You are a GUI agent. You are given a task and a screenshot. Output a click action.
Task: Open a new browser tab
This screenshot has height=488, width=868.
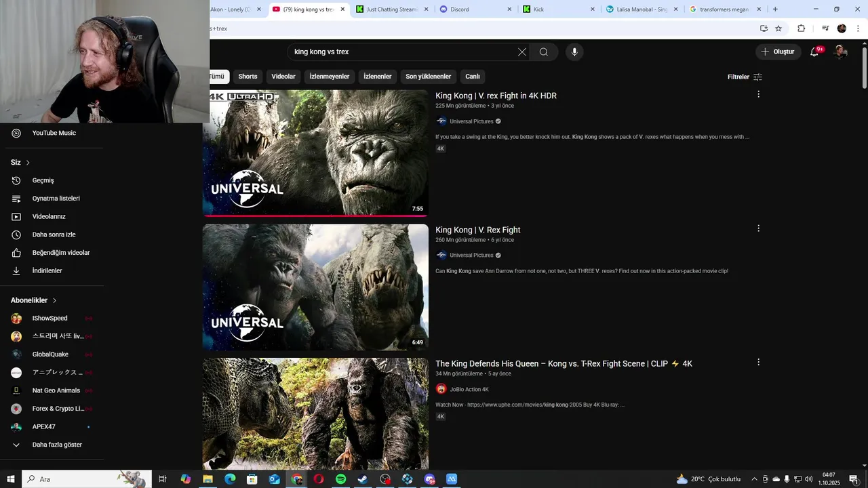[x=775, y=9]
